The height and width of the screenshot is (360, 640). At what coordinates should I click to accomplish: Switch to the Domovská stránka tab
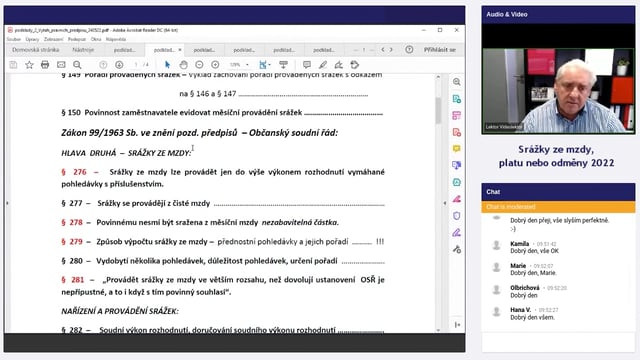36,50
